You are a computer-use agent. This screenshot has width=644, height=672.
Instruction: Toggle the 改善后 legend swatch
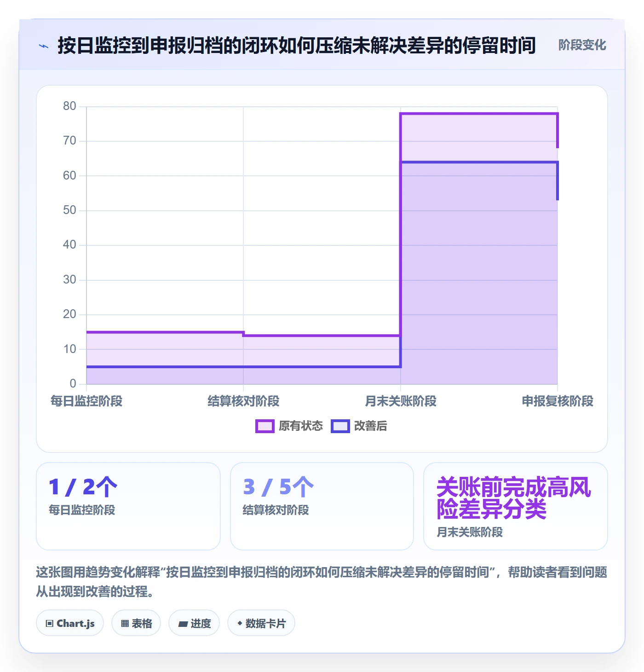tap(340, 426)
